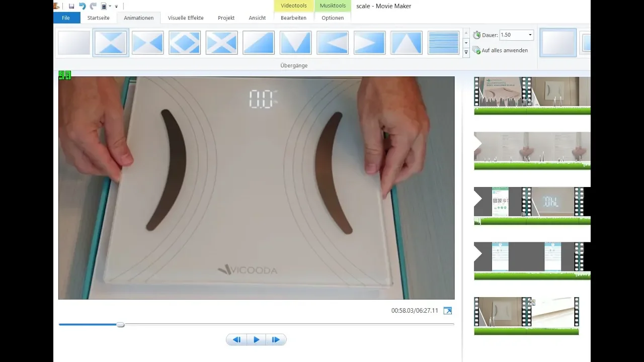Switch to the Animationen tab
Screen dimensions: 644x362
pyautogui.click(x=139, y=18)
